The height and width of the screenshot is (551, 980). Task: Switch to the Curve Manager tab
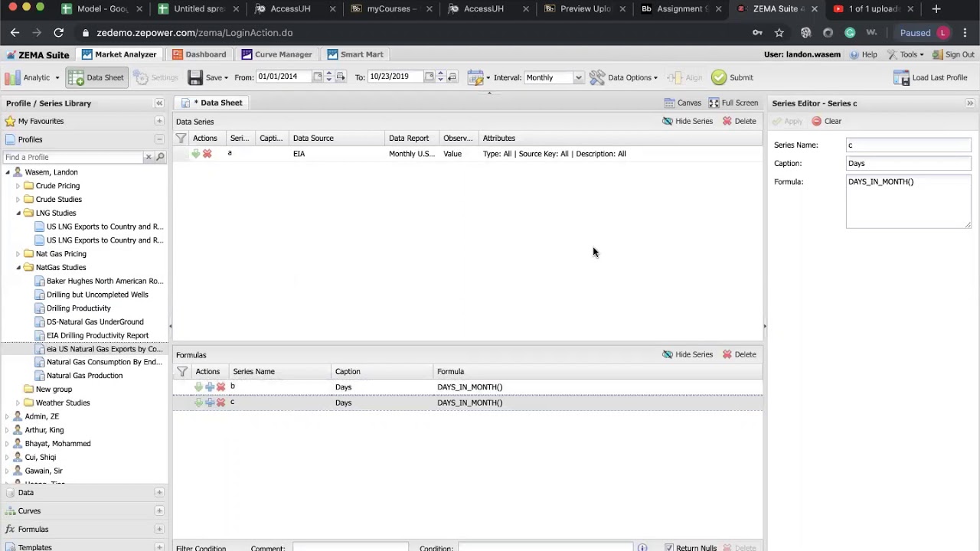point(276,54)
